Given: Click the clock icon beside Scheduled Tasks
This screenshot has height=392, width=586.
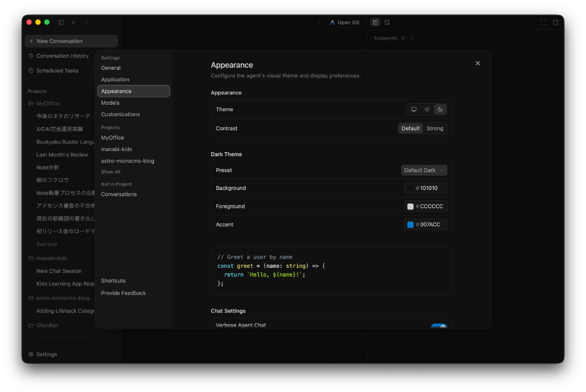Looking at the screenshot, I should click(31, 70).
